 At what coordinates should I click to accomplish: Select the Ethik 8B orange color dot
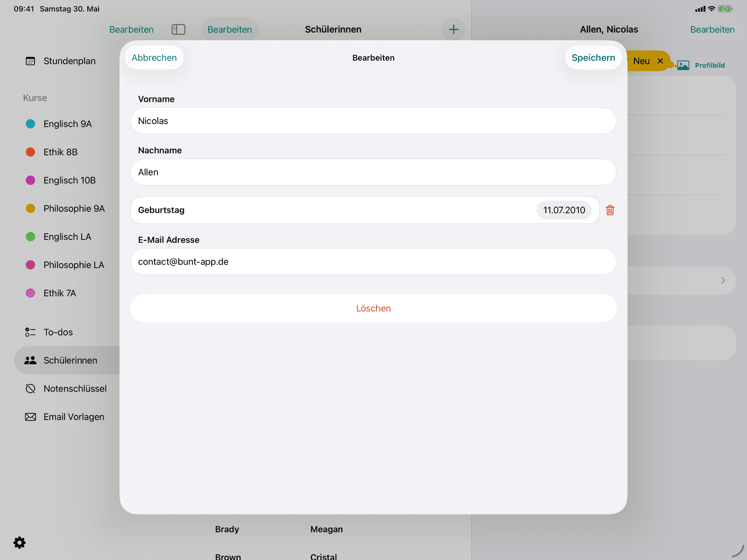pyautogui.click(x=30, y=152)
